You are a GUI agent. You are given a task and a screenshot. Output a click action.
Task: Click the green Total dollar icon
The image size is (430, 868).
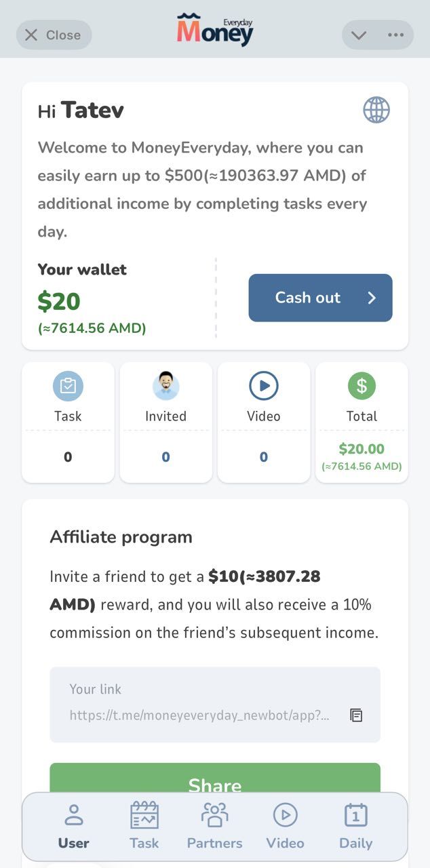click(x=361, y=385)
